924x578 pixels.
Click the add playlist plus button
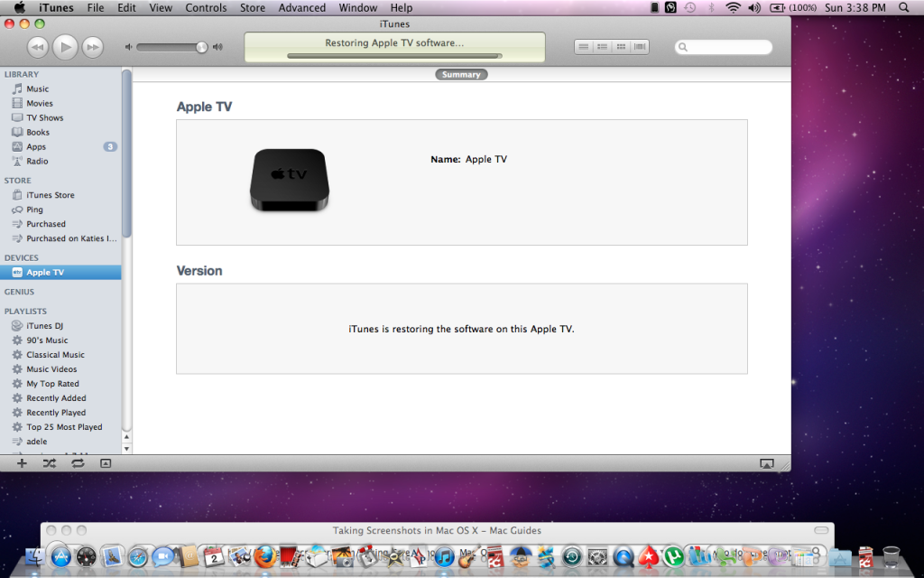click(x=22, y=463)
